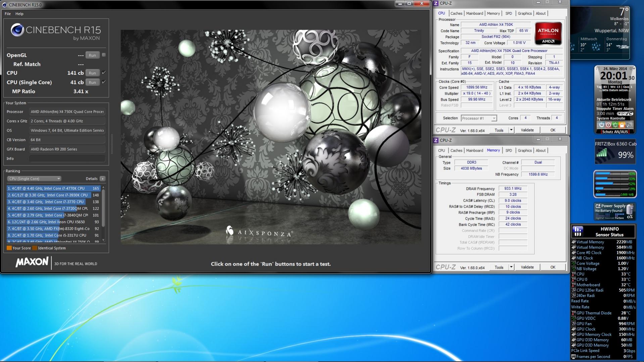The width and height of the screenshot is (644, 362).
Task: Click Tools button in bottom CPU-Z window
Action: coord(499,267)
